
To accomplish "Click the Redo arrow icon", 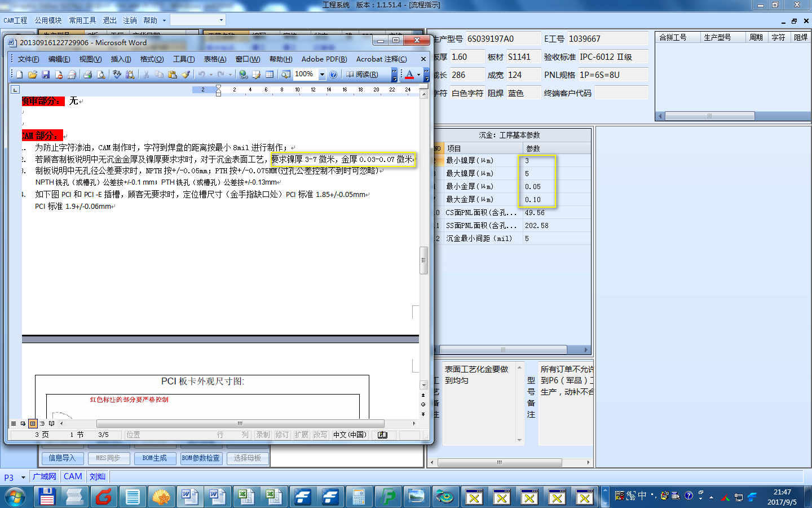I will (221, 75).
